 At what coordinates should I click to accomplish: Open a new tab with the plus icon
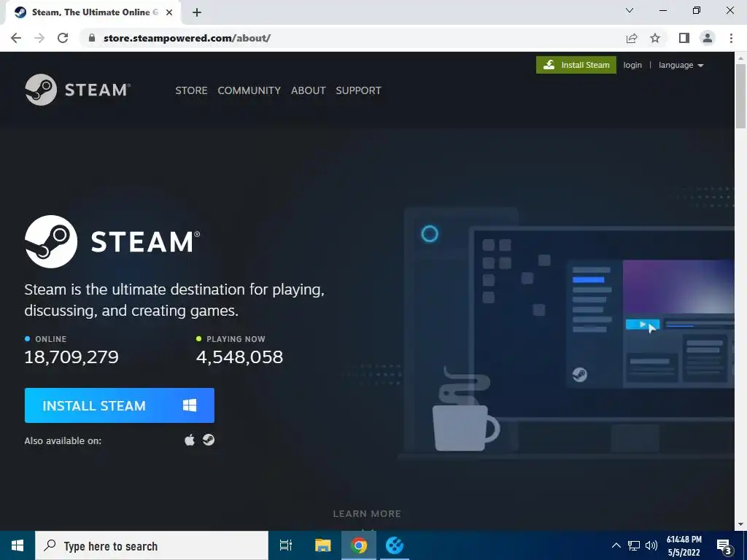coord(197,12)
